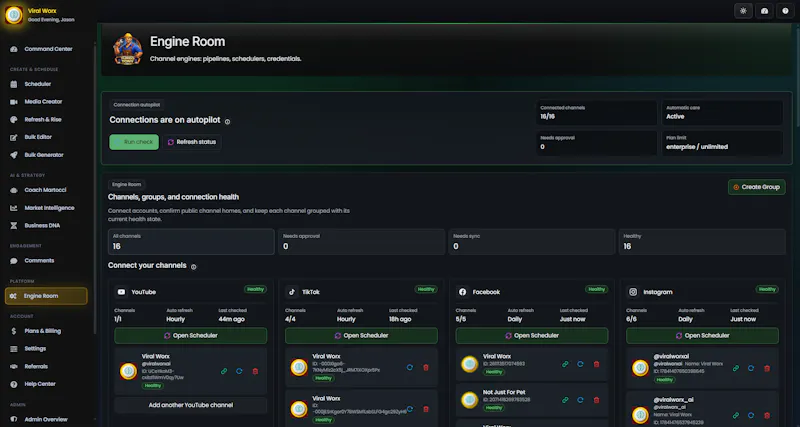Delete the Not Just For Pet channel
Viewport: 800px width, 427px height.
coord(596,400)
